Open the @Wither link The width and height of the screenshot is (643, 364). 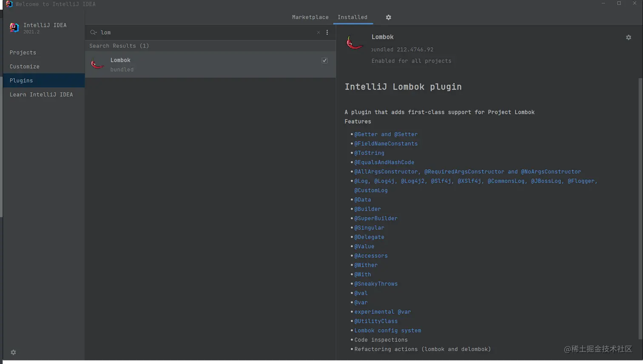(x=366, y=265)
